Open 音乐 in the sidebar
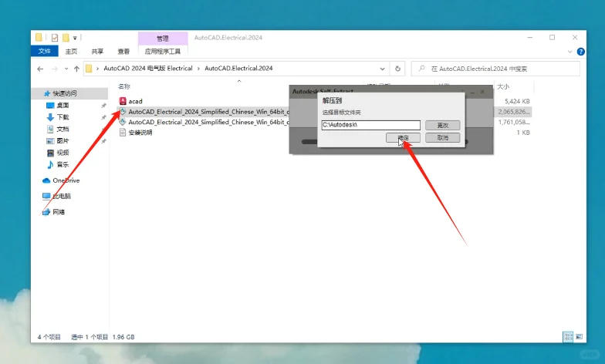The width and height of the screenshot is (605, 364). click(63, 165)
